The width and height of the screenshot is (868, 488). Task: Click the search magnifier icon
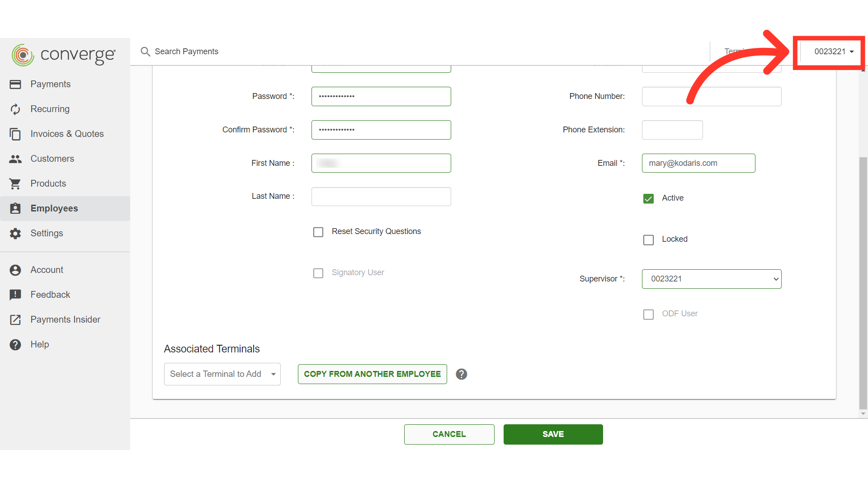tap(145, 52)
